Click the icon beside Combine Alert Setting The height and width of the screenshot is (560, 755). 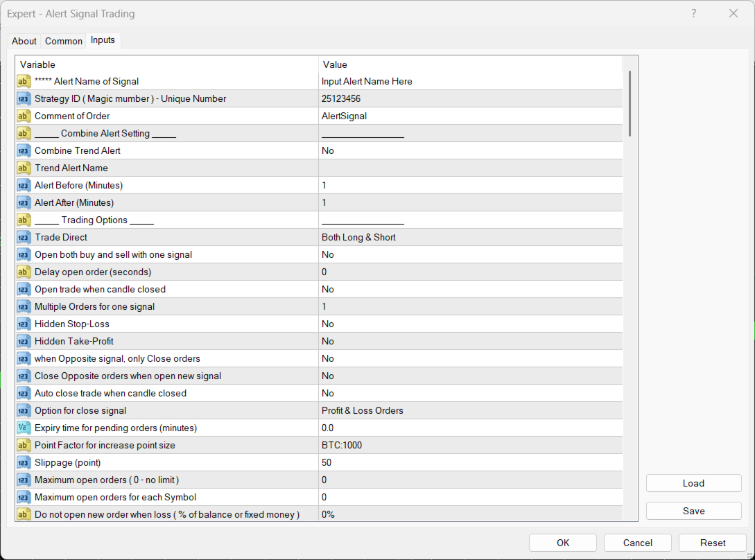click(23, 133)
